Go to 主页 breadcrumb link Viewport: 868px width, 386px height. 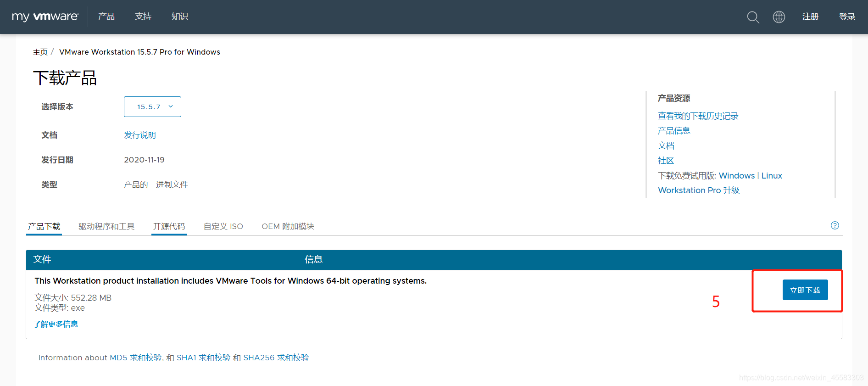click(x=40, y=52)
